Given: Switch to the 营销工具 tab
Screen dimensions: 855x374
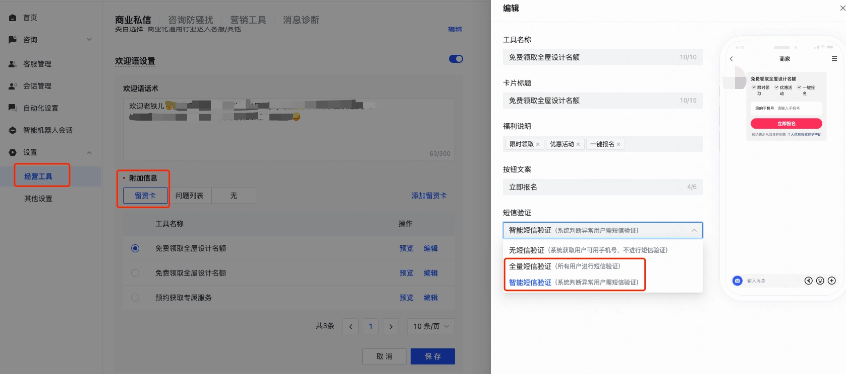Looking at the screenshot, I should (x=248, y=20).
